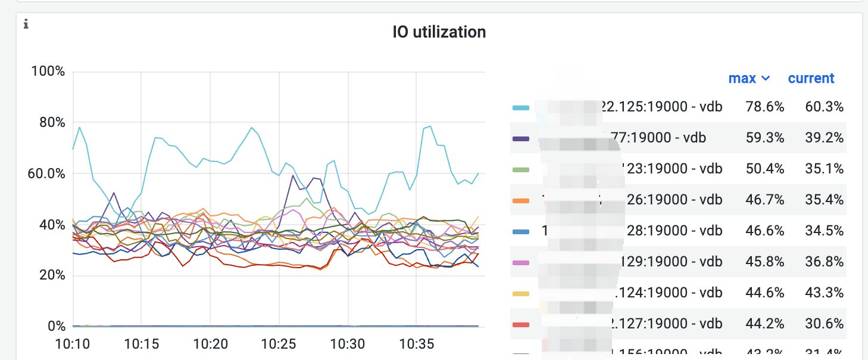Click the 36.8% current value
The width and height of the screenshot is (868, 360).
[x=824, y=262]
